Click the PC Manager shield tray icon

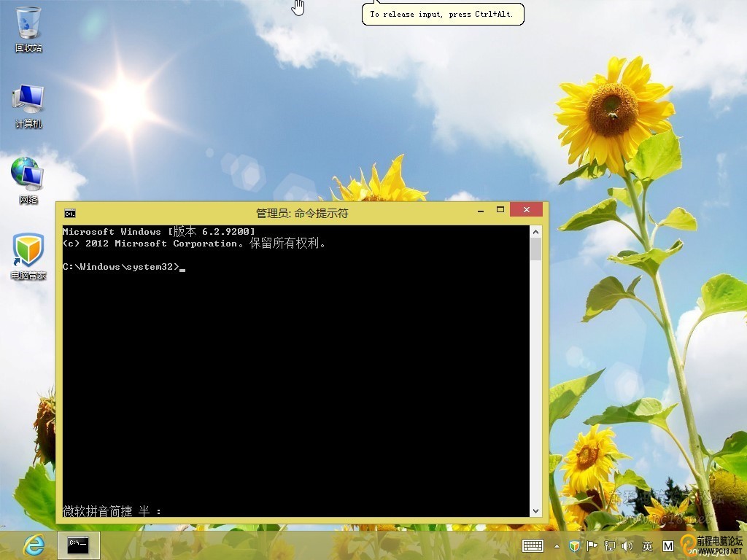pos(575,545)
